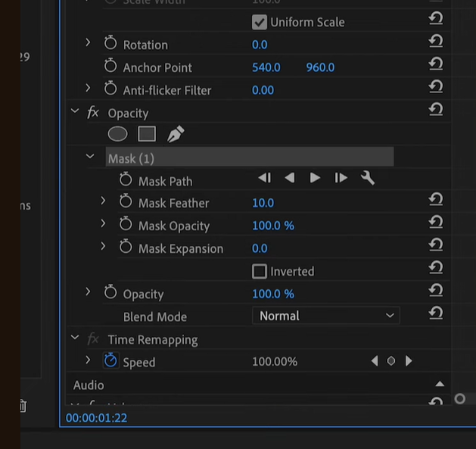Reset the Anti-flicker Filter parameter
This screenshot has height=449, width=476.
[x=436, y=86]
